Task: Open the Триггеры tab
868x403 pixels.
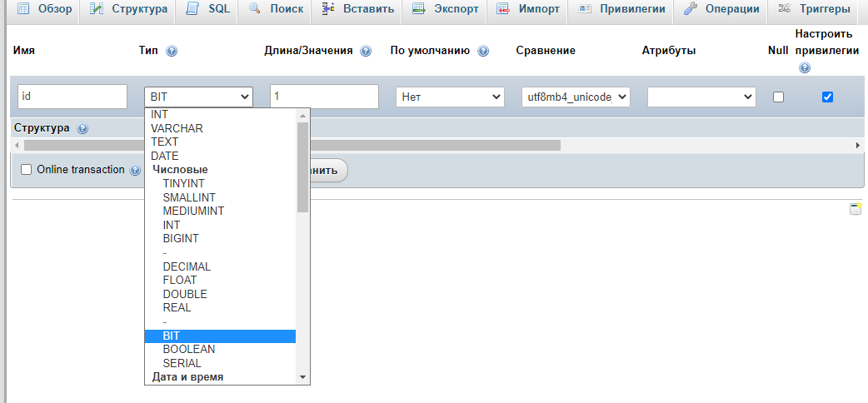Action: (813, 9)
